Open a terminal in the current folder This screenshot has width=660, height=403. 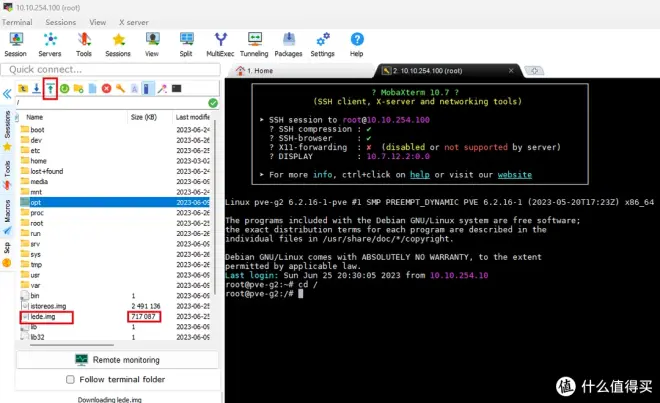pos(176,88)
